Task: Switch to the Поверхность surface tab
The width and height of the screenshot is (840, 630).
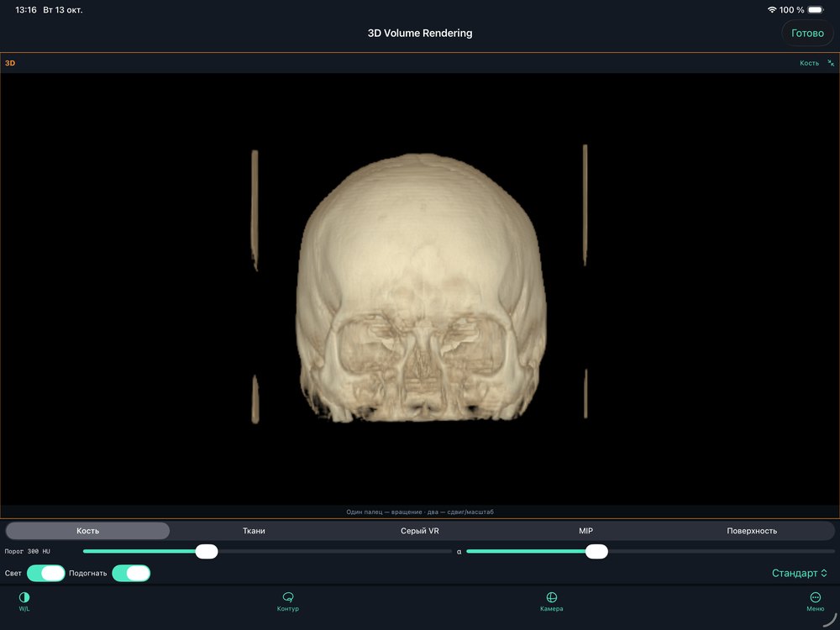Action: (x=752, y=530)
